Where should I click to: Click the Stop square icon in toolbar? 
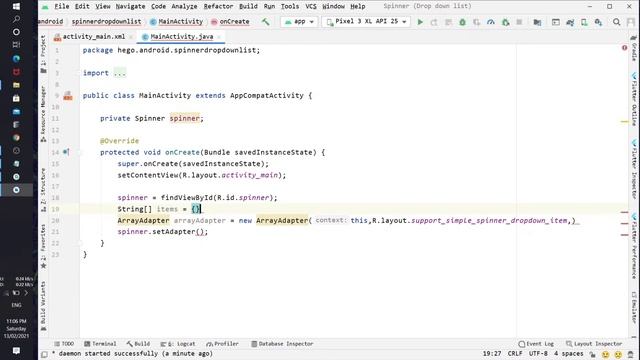click(x=519, y=22)
